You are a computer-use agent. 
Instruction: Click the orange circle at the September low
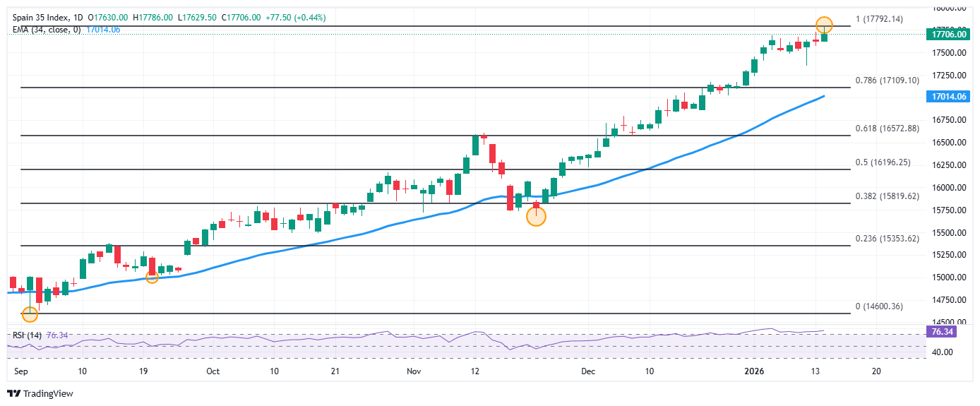click(30, 314)
